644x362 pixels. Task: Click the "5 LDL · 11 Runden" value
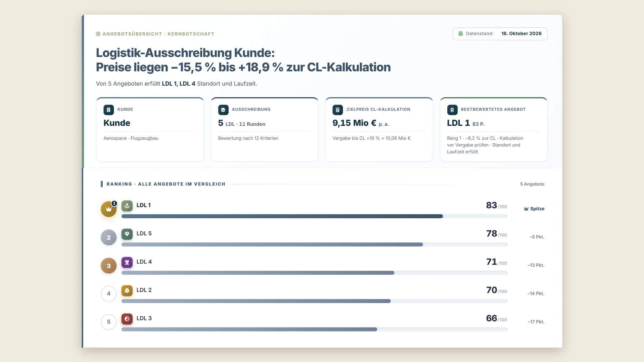point(241,123)
